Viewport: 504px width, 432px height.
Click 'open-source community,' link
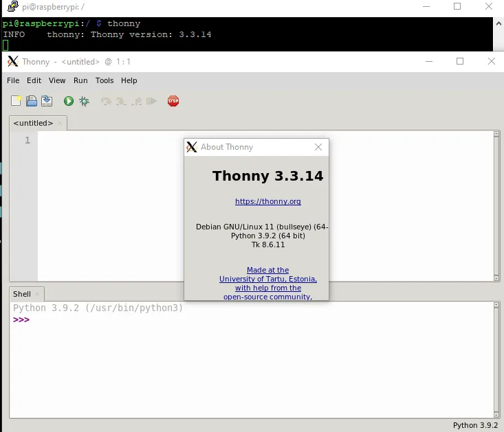(x=267, y=297)
